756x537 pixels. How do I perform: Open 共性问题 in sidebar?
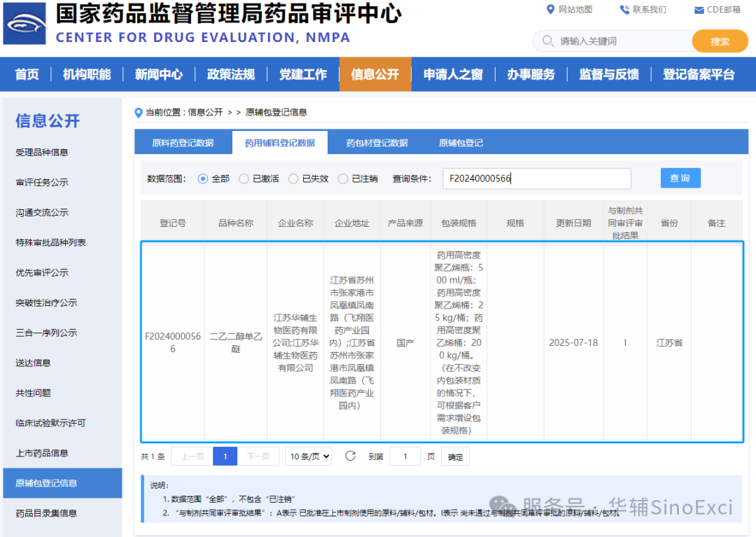pyautogui.click(x=34, y=393)
